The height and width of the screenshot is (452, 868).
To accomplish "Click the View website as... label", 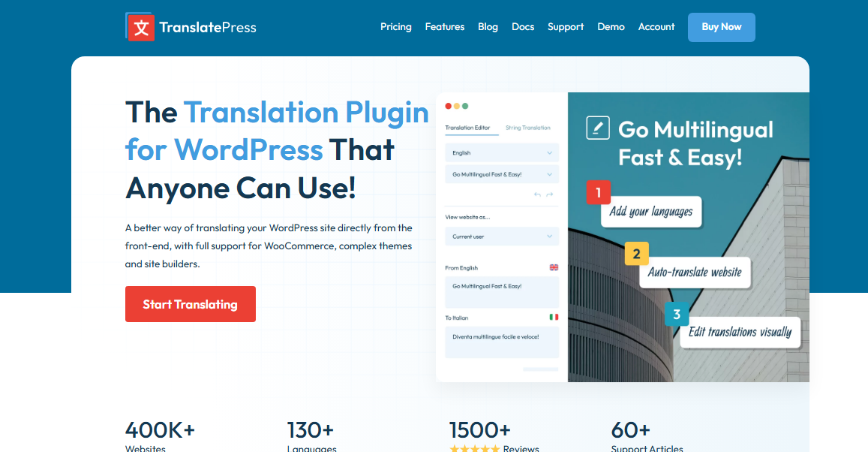I will click(468, 217).
